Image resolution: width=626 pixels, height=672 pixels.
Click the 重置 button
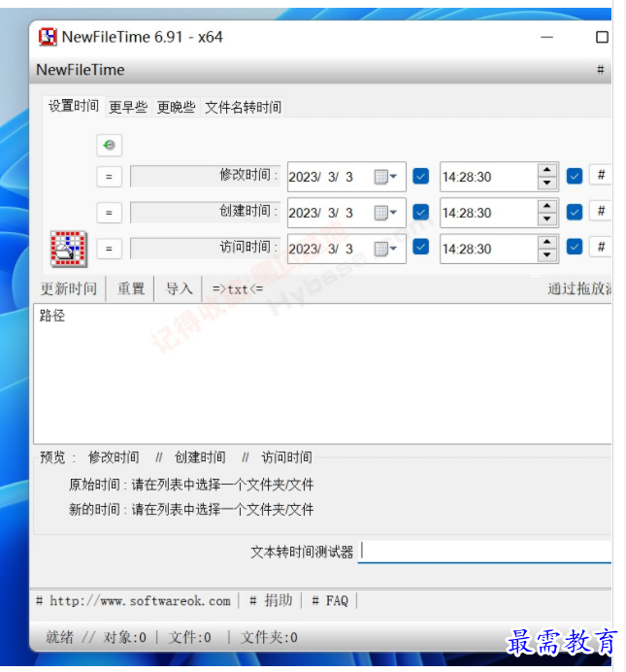(x=131, y=288)
